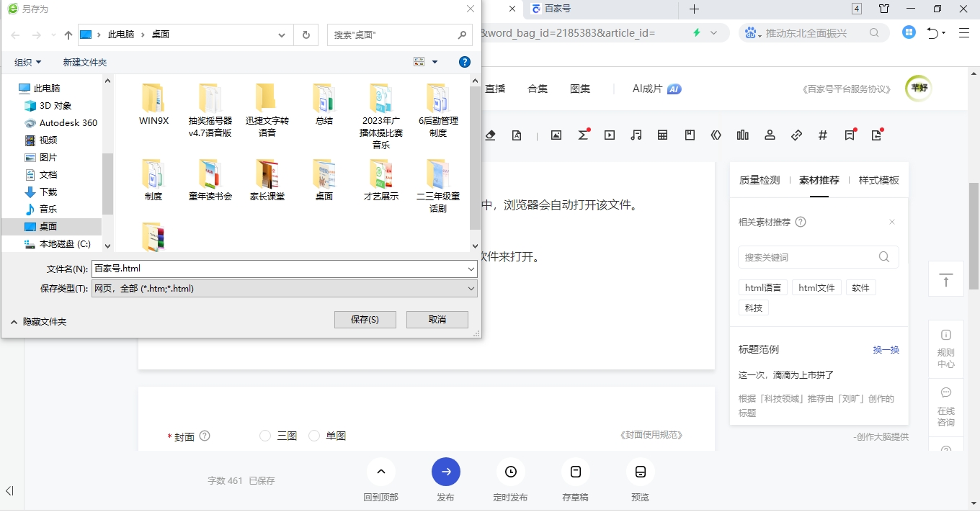The height and width of the screenshot is (512, 980).
Task: Click the eraser clear-format icon in editor toolbar
Action: click(x=490, y=135)
